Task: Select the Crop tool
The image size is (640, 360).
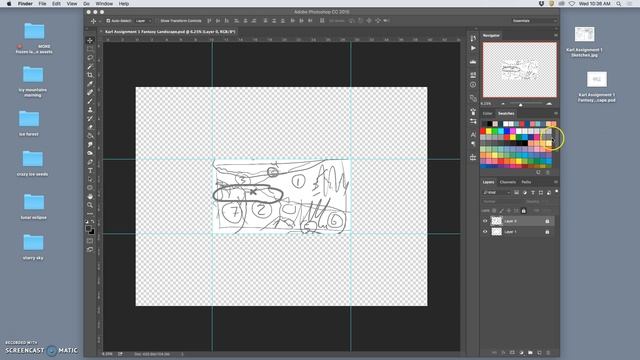Action: pos(90,75)
